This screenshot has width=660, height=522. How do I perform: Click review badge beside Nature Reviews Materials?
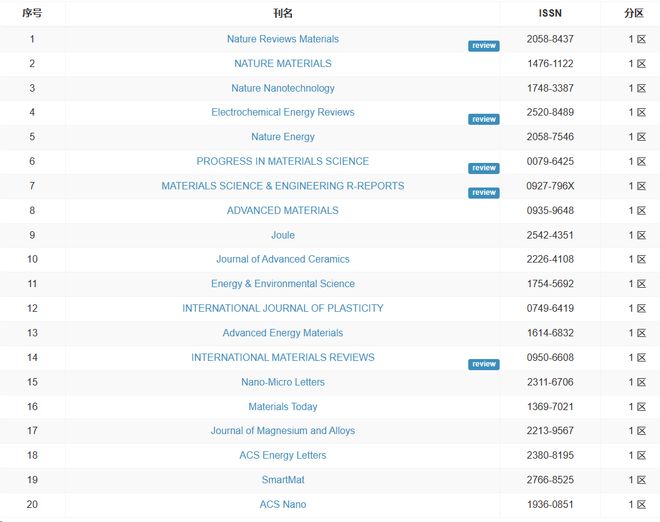tap(484, 46)
